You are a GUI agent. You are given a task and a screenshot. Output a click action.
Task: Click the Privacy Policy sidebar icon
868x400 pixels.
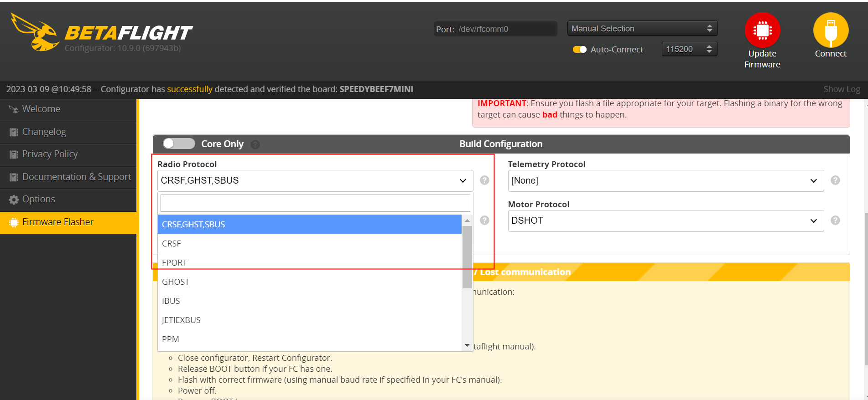pyautogui.click(x=14, y=154)
